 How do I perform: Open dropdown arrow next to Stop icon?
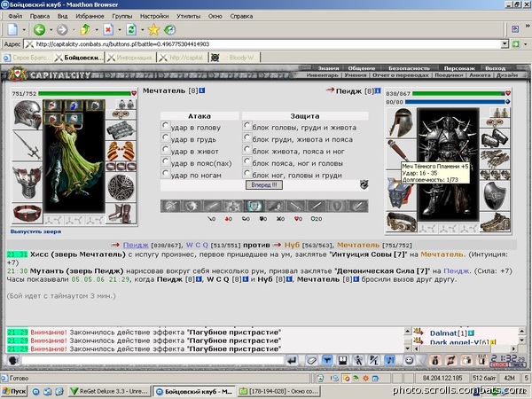click(120, 30)
